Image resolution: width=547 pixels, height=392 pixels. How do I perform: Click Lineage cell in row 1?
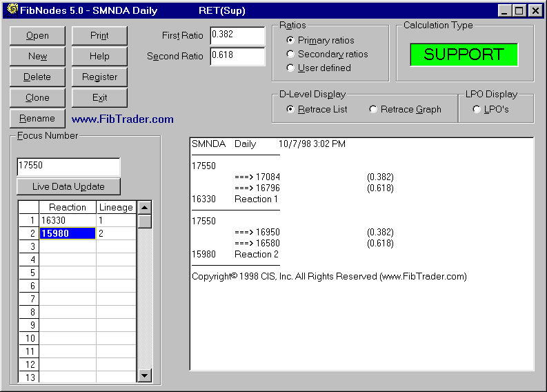pyautogui.click(x=116, y=220)
